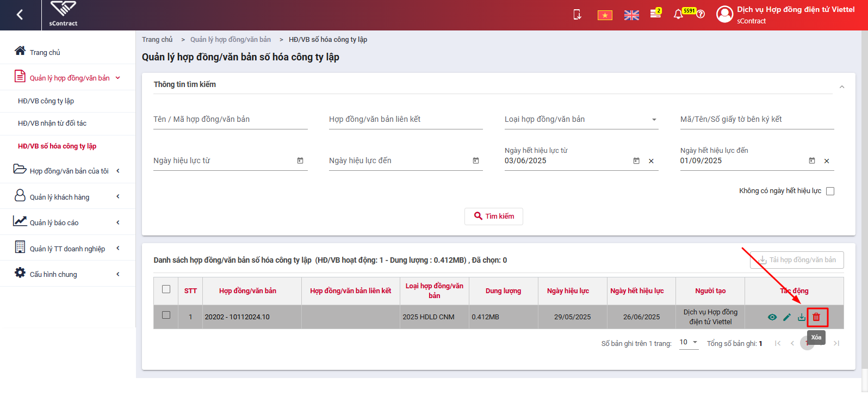Expand Quản lý khách hàng menu
This screenshot has width=868, height=396.
click(x=67, y=196)
